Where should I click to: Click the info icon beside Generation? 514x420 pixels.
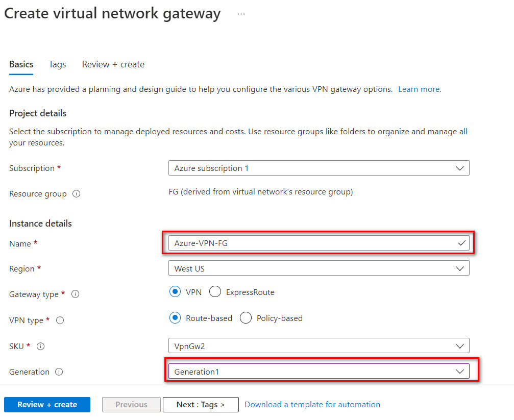pos(60,372)
